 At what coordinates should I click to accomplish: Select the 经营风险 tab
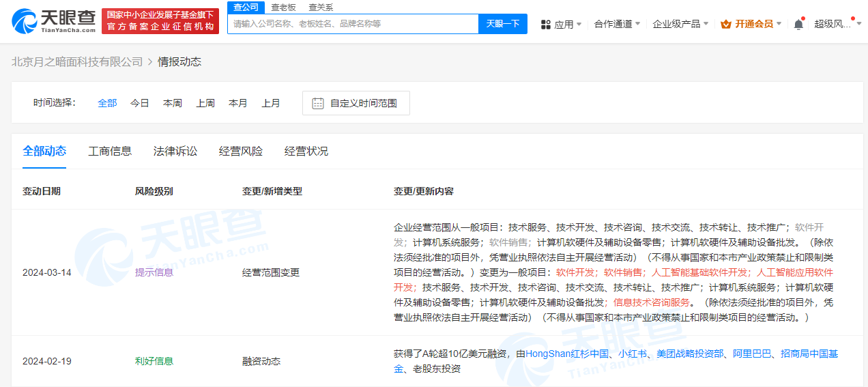(241, 151)
